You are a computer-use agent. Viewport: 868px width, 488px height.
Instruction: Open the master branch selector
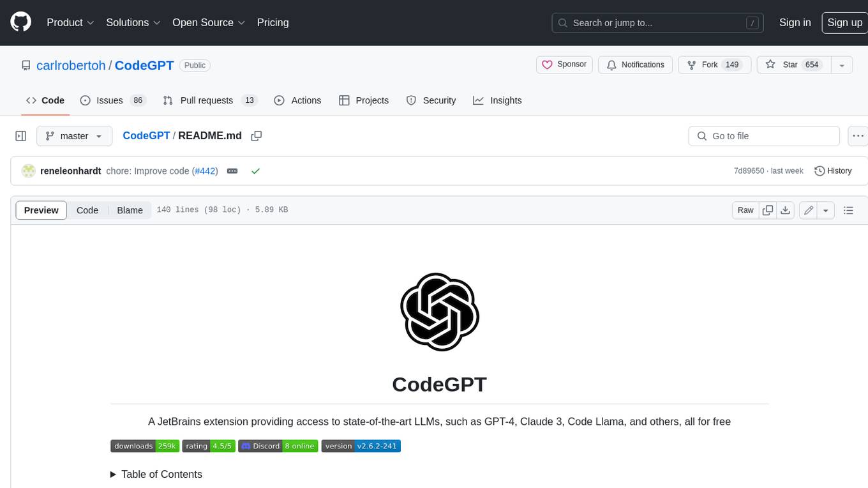click(74, 136)
